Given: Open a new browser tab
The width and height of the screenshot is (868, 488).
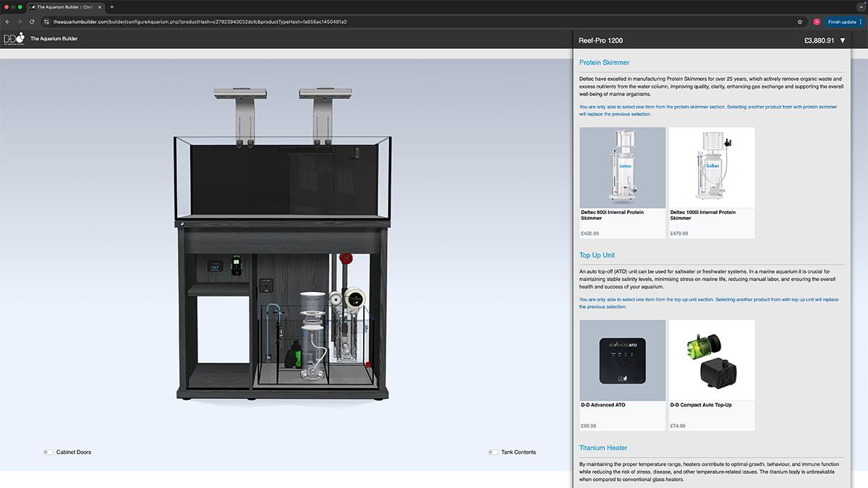Looking at the screenshot, I should tap(111, 7).
